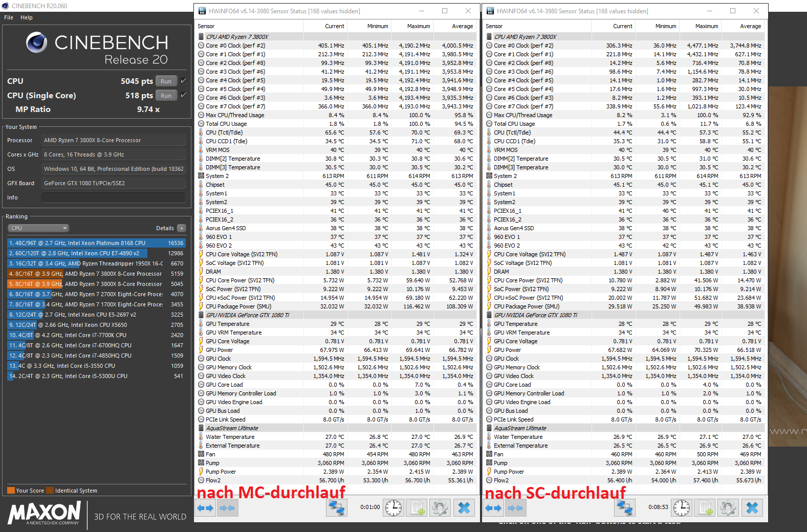
Task: Click the expand-window arrows icon in the 0:01:00 HWiNFO window
Action: 206,508
